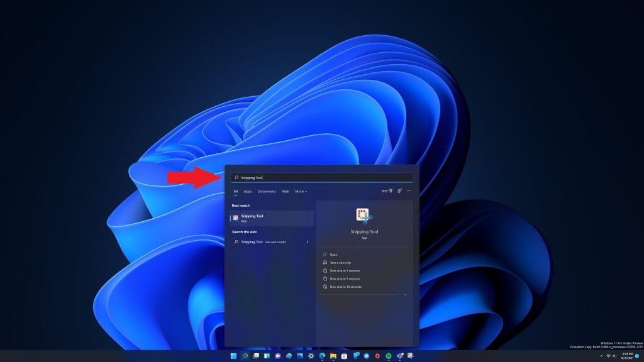Click the Task View taskbar icon
Viewport: 644px width, 362px height.
(256, 356)
